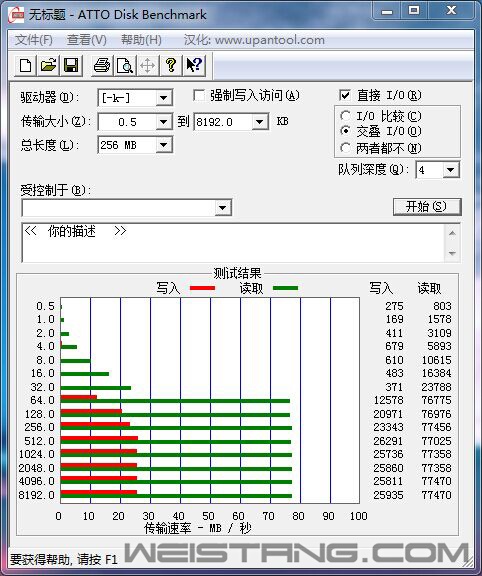Click the New document toolbar icon
This screenshot has width=482, height=576.
[x=25, y=66]
